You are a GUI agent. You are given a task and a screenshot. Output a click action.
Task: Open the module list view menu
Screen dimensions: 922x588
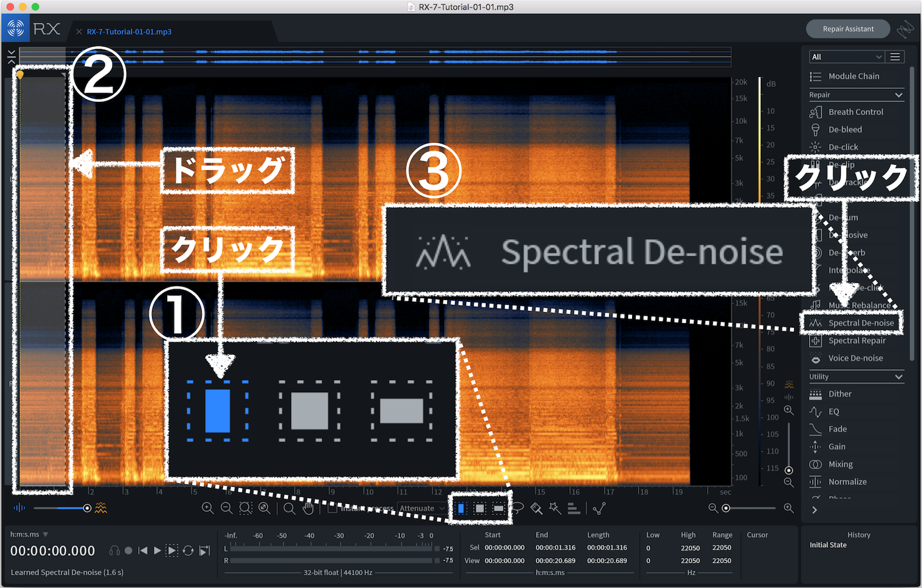tap(895, 56)
